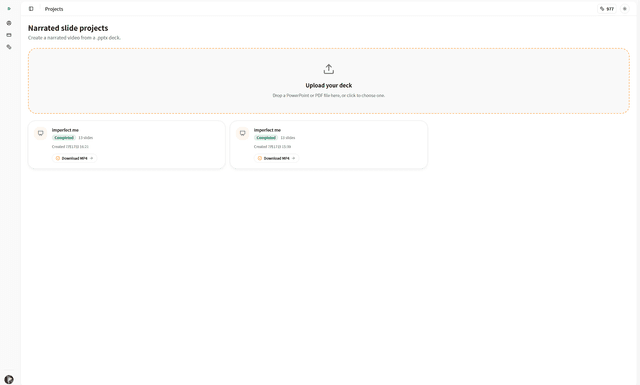Image resolution: width=640 pixels, height=385 pixels.
Task: Click the slide count on the 16:21 project card
Action: point(86,138)
